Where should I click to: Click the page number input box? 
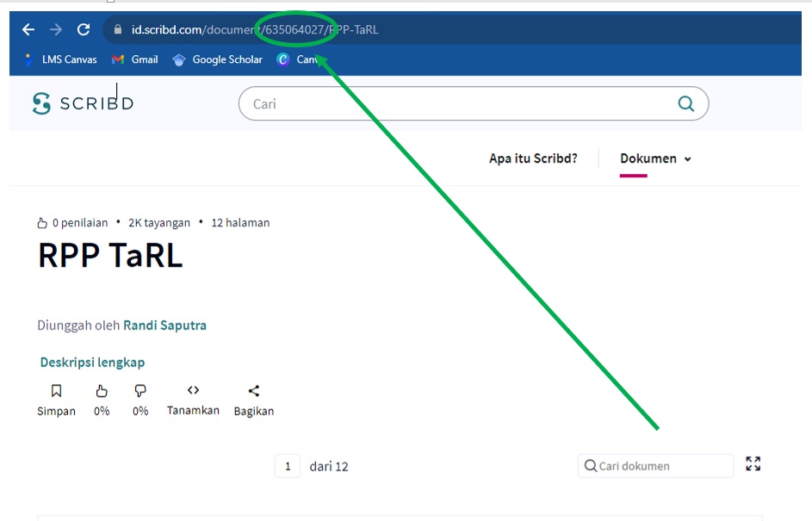[288, 467]
